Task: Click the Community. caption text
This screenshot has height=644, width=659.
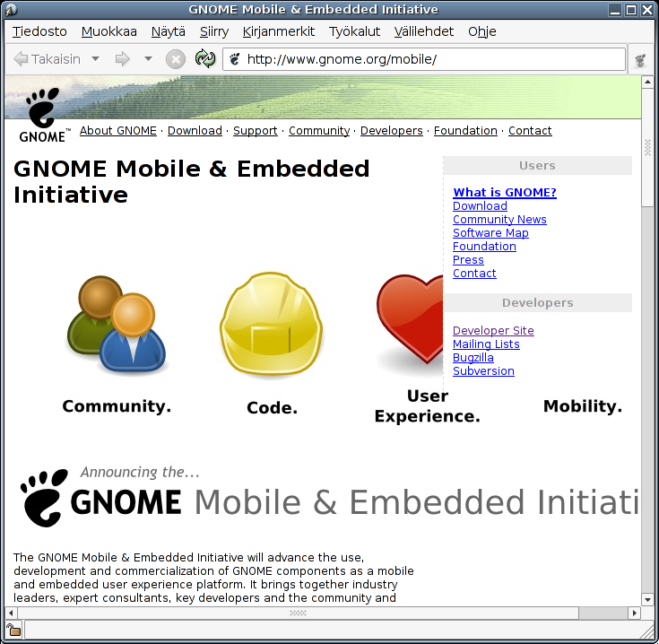Action: [x=117, y=406]
